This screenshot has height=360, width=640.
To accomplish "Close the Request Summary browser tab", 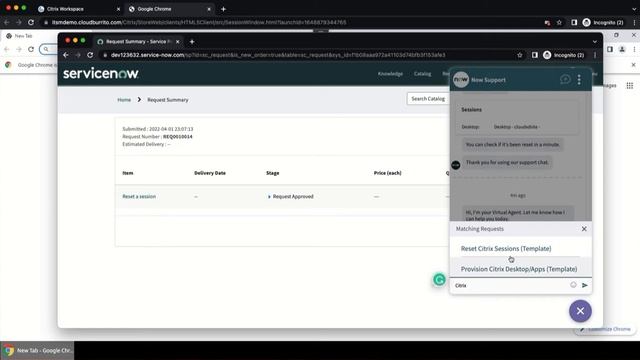I will click(x=178, y=42).
